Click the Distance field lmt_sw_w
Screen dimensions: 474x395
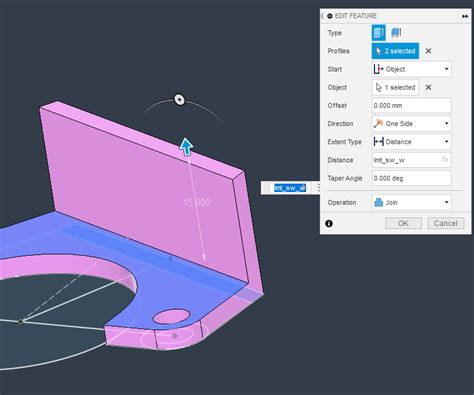tap(412, 160)
